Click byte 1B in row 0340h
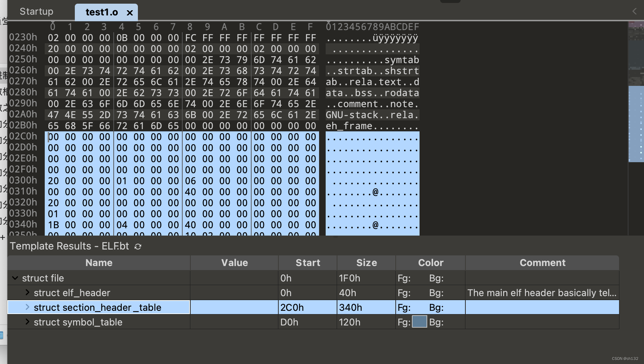 coord(53,225)
